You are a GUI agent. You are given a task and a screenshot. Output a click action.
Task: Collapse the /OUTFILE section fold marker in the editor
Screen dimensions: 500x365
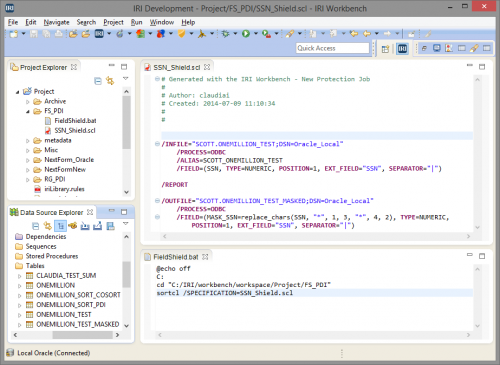[x=157, y=201]
